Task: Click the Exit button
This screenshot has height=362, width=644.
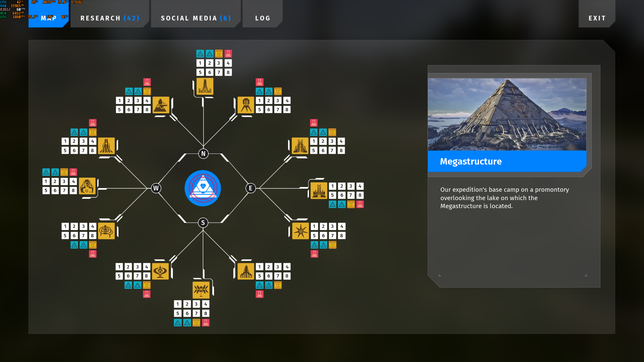Action: tap(597, 18)
